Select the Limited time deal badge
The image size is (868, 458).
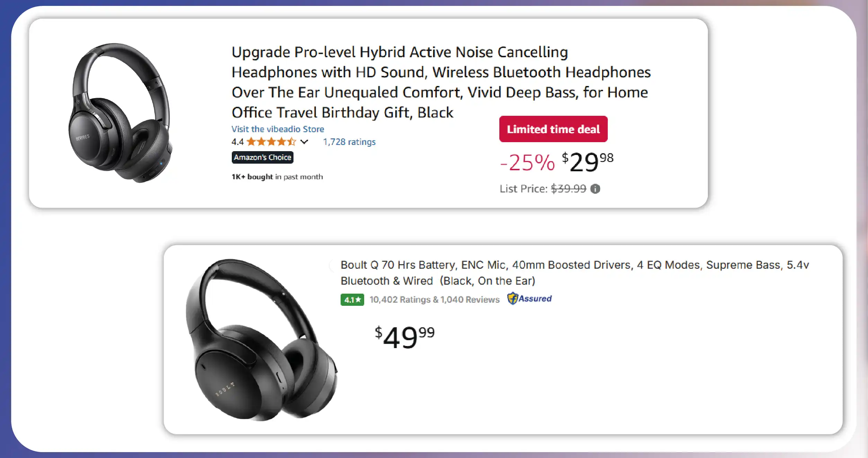click(x=553, y=129)
